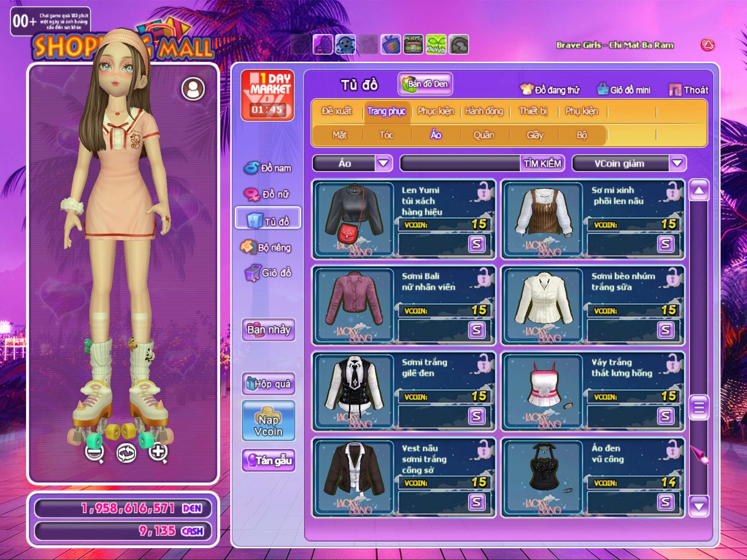Toggle lock on Len Yumi túi xách item

pyautogui.click(x=485, y=191)
